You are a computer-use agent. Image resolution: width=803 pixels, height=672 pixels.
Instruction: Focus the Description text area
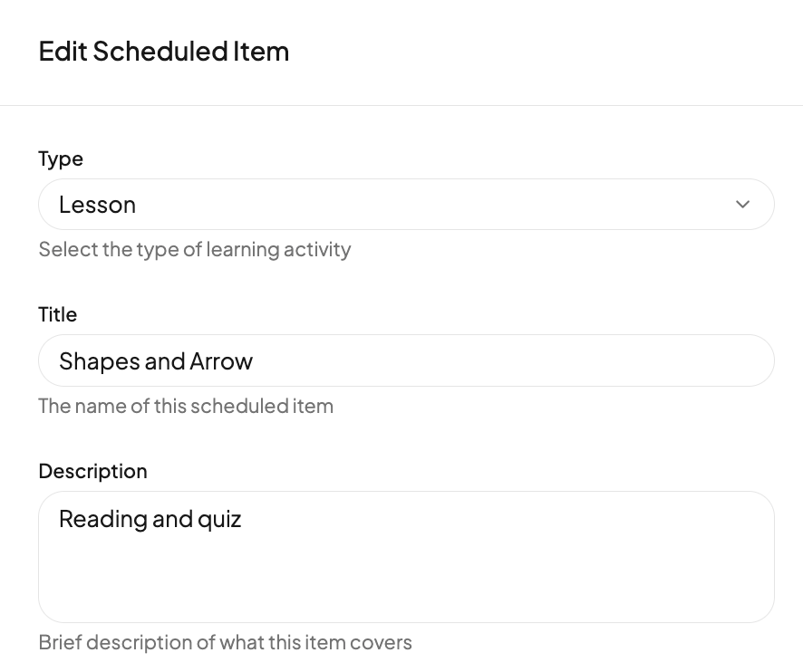[x=406, y=556]
